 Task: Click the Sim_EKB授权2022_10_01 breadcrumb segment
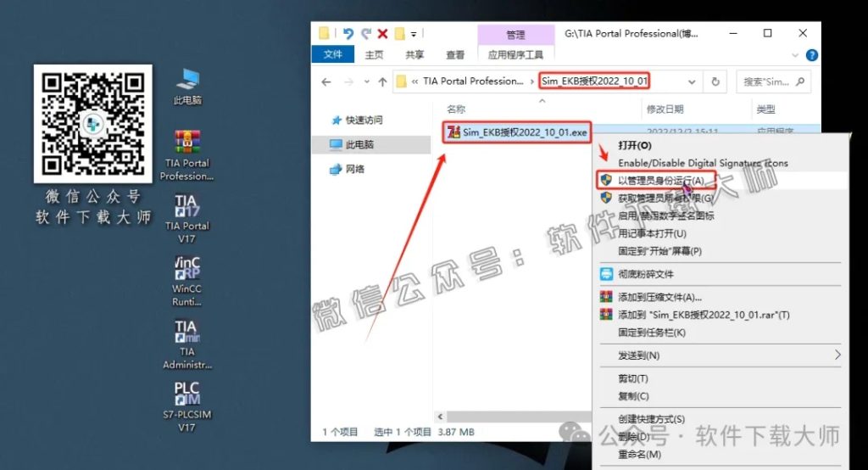tap(594, 81)
